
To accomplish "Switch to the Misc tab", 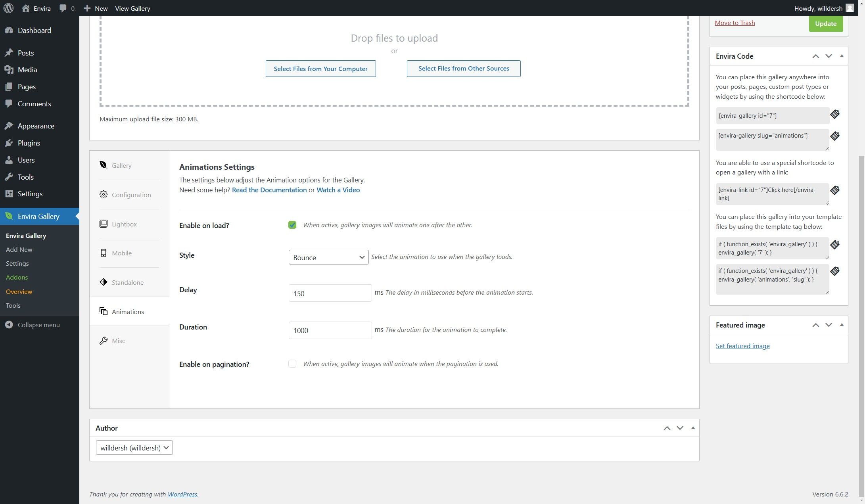I will click(129, 341).
